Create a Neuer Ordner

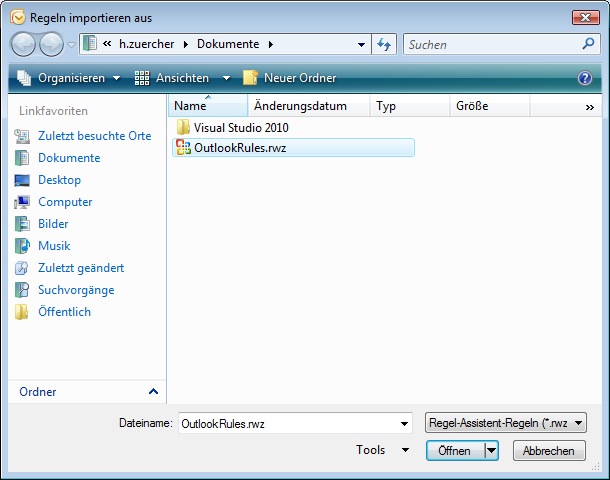coord(289,78)
